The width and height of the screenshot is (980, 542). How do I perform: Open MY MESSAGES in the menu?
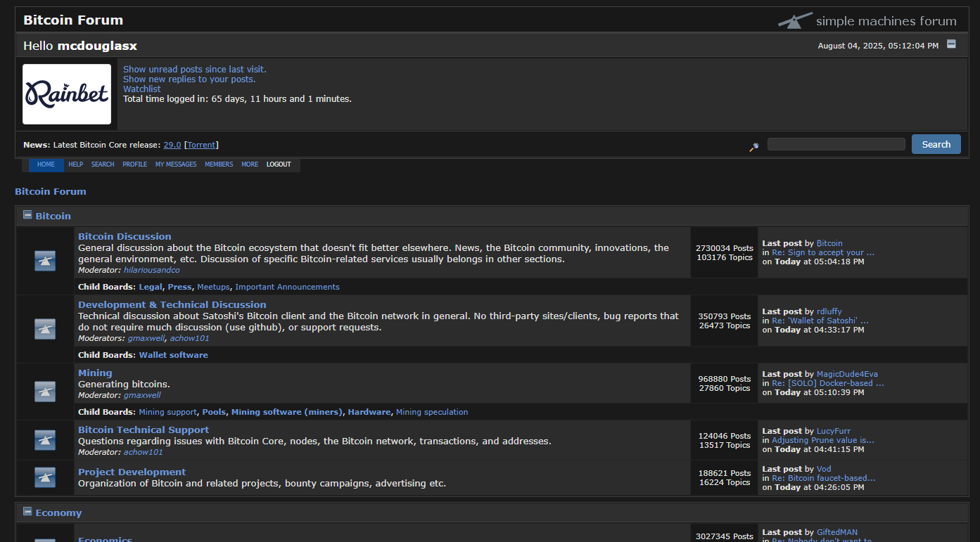[x=176, y=164]
